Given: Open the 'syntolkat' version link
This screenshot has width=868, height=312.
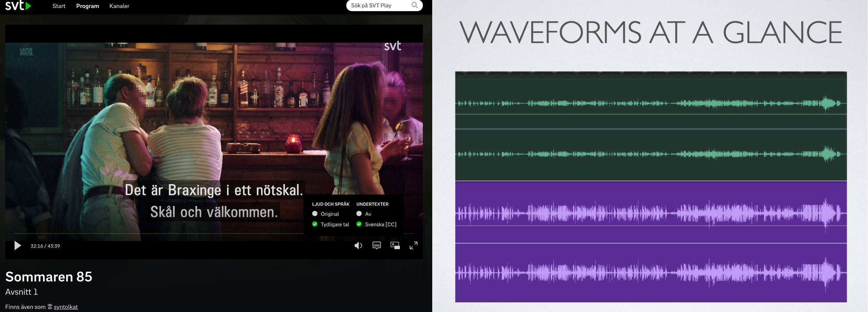Looking at the screenshot, I should tap(66, 307).
